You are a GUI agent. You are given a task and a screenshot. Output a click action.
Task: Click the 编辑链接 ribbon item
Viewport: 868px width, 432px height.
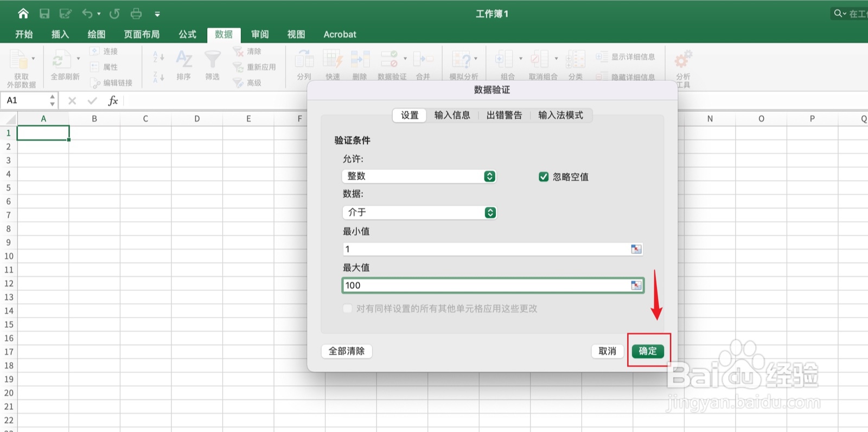point(111,82)
